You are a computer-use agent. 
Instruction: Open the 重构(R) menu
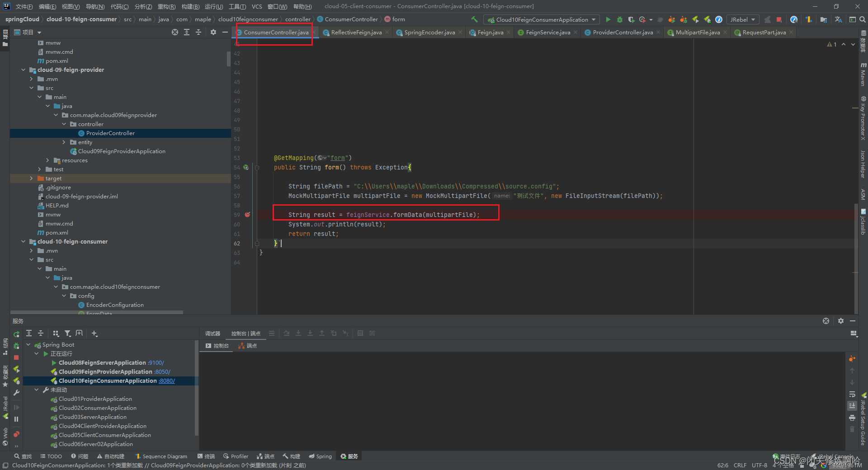(x=166, y=6)
